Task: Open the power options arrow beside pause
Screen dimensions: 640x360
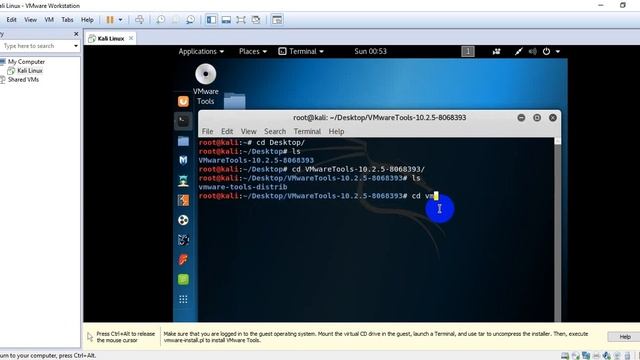Action: 120,20
